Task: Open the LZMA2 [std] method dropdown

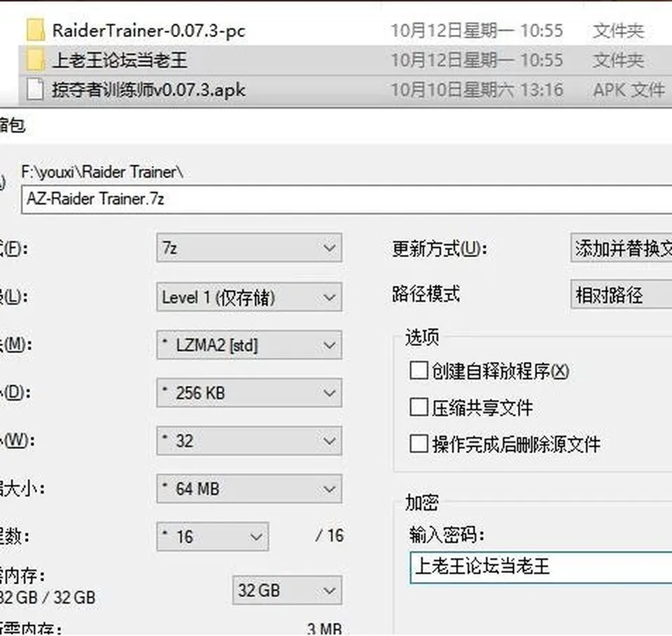Action: tap(249, 345)
